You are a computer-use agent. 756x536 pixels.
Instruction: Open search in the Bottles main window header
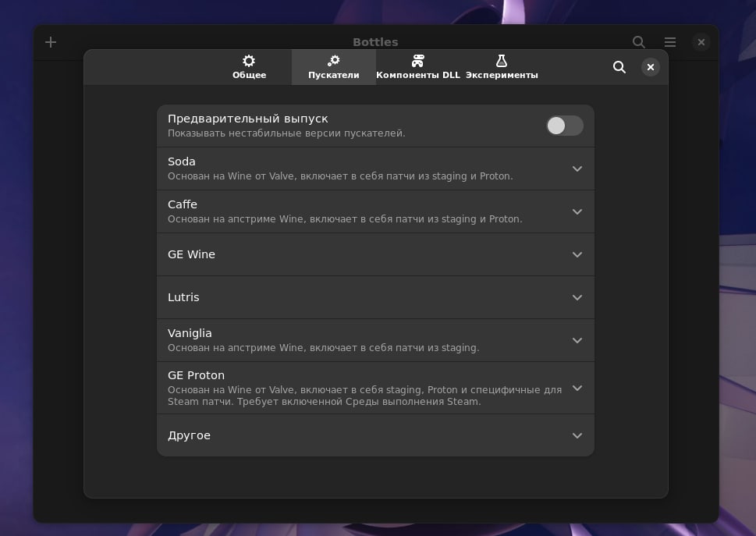click(x=639, y=42)
